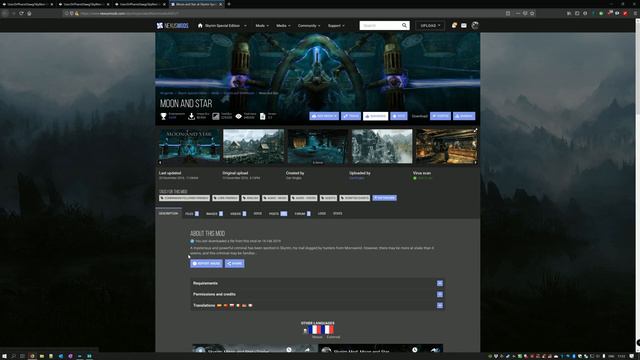Click the first tag in tag list
This screenshot has width=640, height=360.
click(x=184, y=198)
